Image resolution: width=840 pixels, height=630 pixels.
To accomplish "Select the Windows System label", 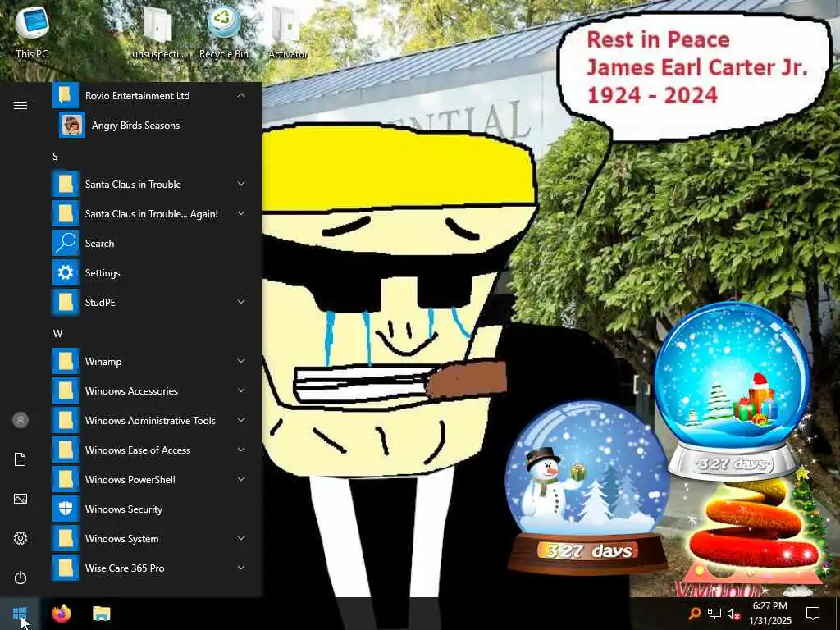I will pyautogui.click(x=121, y=538).
